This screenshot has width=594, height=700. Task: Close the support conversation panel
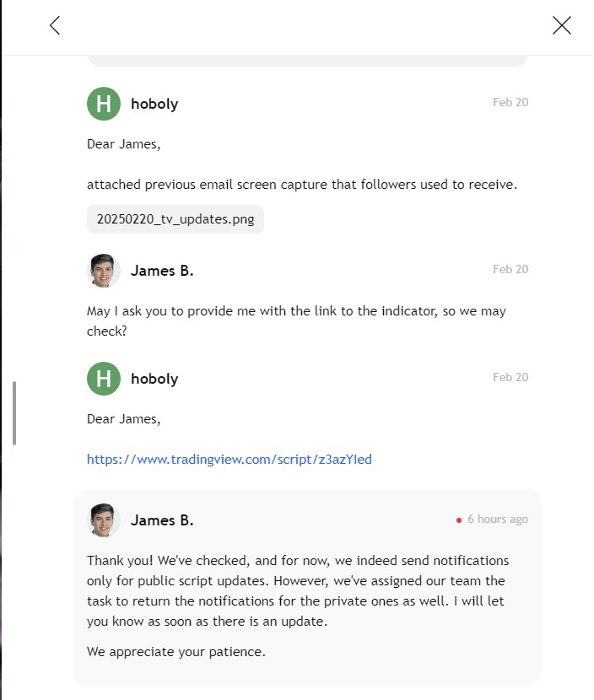pyautogui.click(x=562, y=25)
